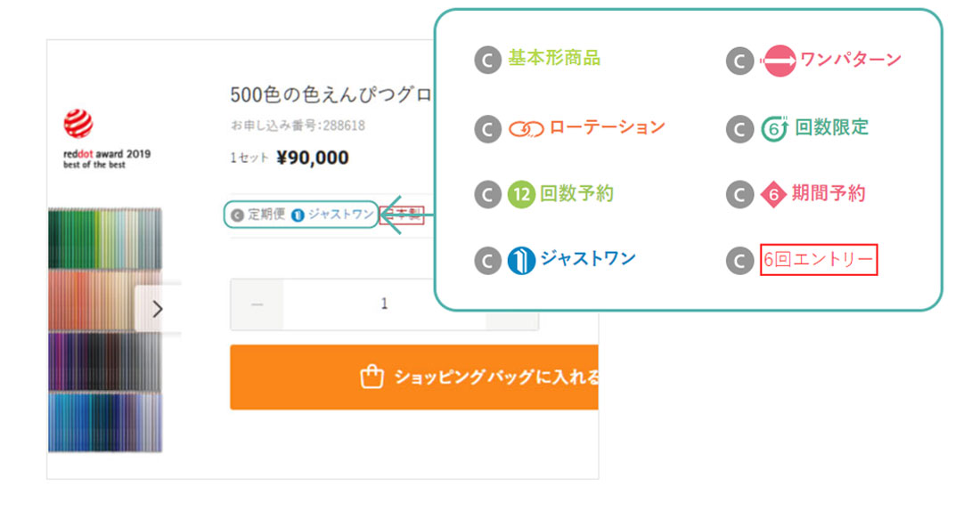The width and height of the screenshot is (980, 511).
Task: Click the green pencil row in the product image
Action: click(x=105, y=237)
